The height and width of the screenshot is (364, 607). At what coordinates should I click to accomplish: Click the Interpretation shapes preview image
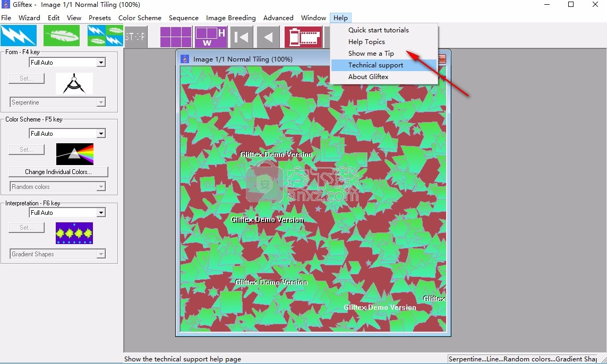[74, 233]
